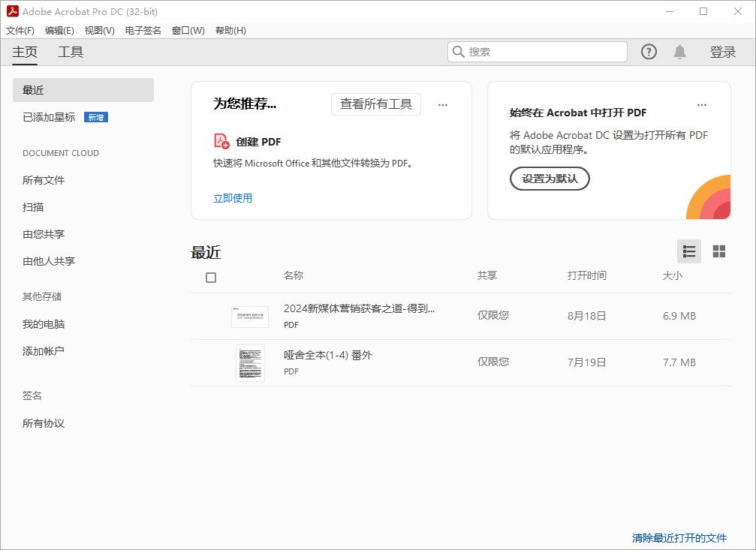Switch to thumbnail grid view
Viewport: 756px width, 550px height.
[718, 251]
